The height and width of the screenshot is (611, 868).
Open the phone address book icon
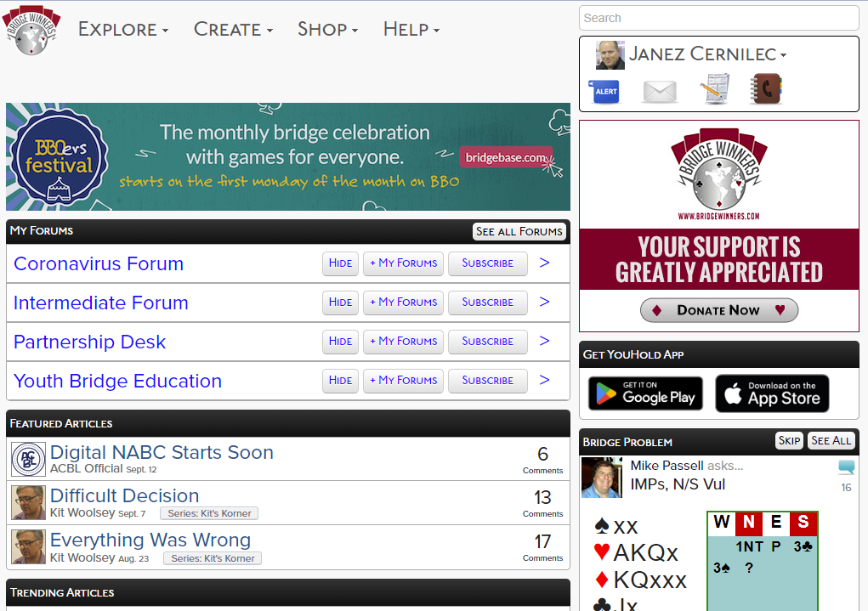click(766, 89)
